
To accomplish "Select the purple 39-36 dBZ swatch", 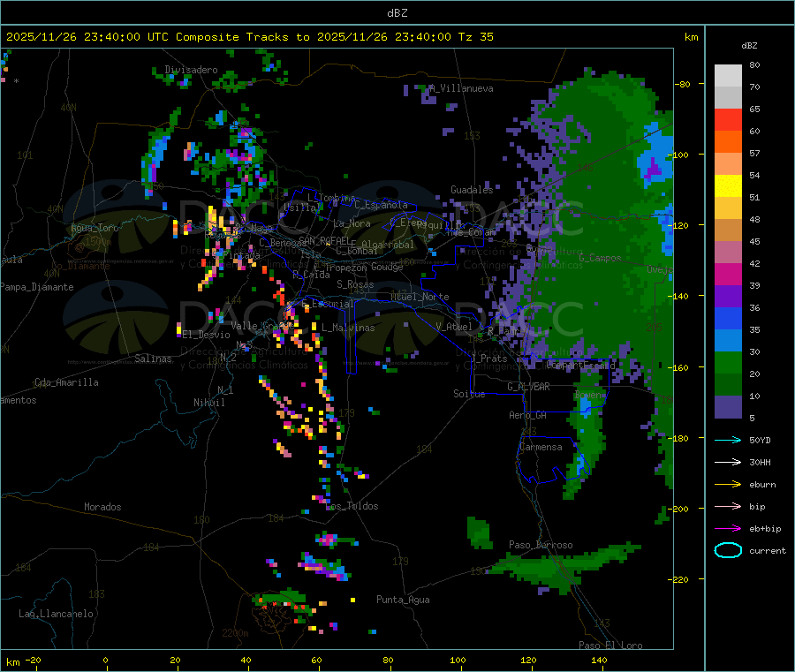I will pos(728,297).
